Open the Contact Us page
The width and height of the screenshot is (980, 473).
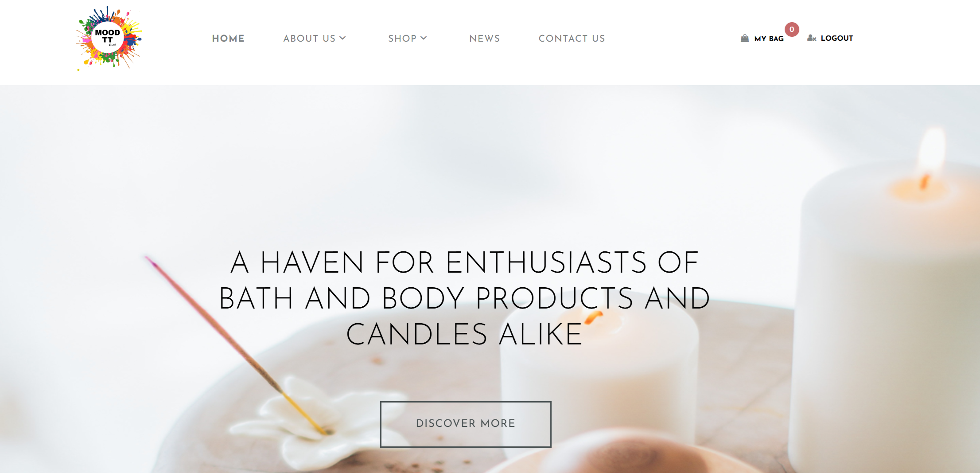pyautogui.click(x=572, y=39)
